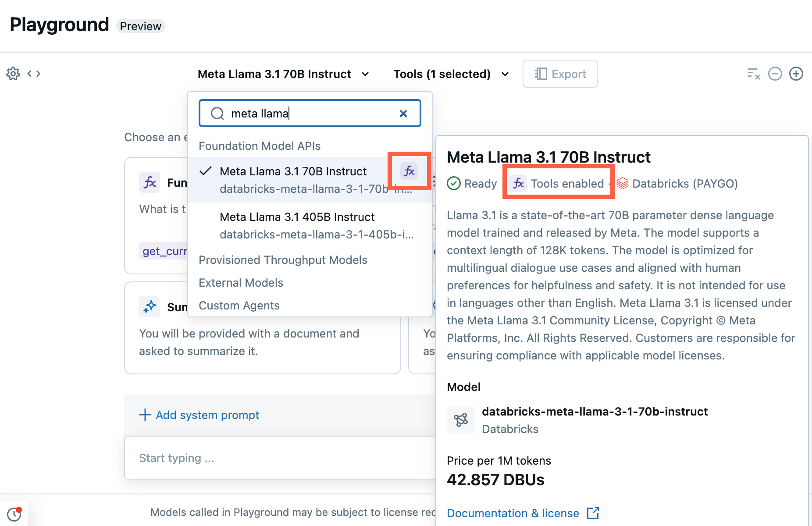
Task: Click the Price per 1M tokens label
Action: [499, 460]
